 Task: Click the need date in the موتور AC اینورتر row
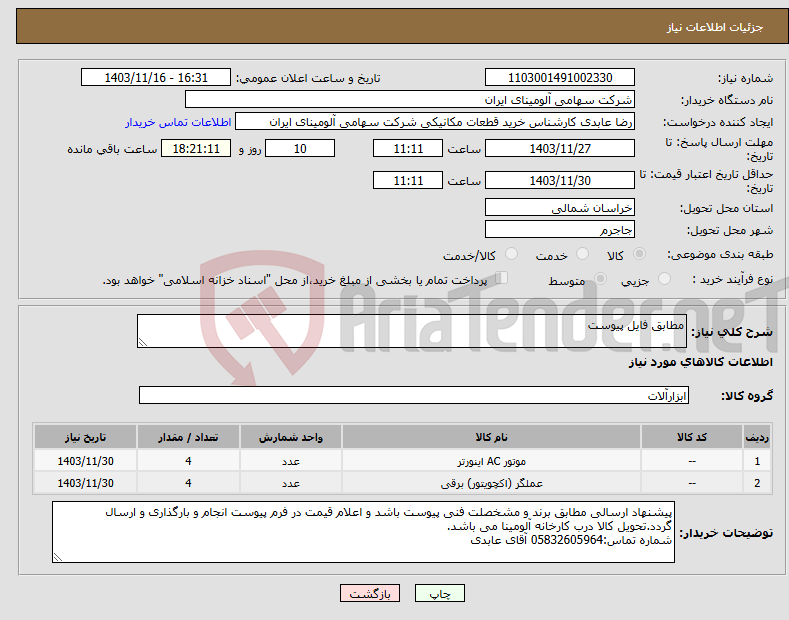tap(86, 461)
